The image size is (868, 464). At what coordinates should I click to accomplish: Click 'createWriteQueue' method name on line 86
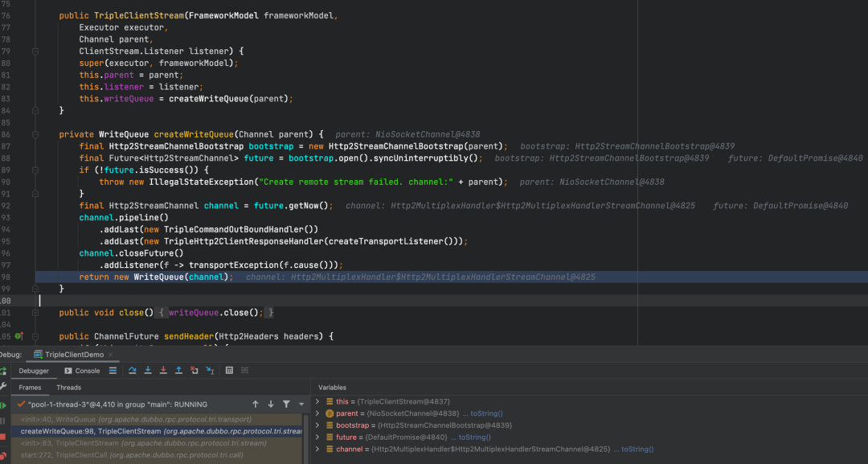tap(194, 134)
